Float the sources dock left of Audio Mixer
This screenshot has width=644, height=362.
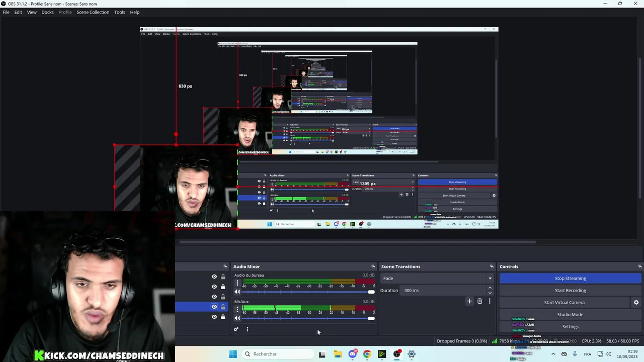click(225, 266)
